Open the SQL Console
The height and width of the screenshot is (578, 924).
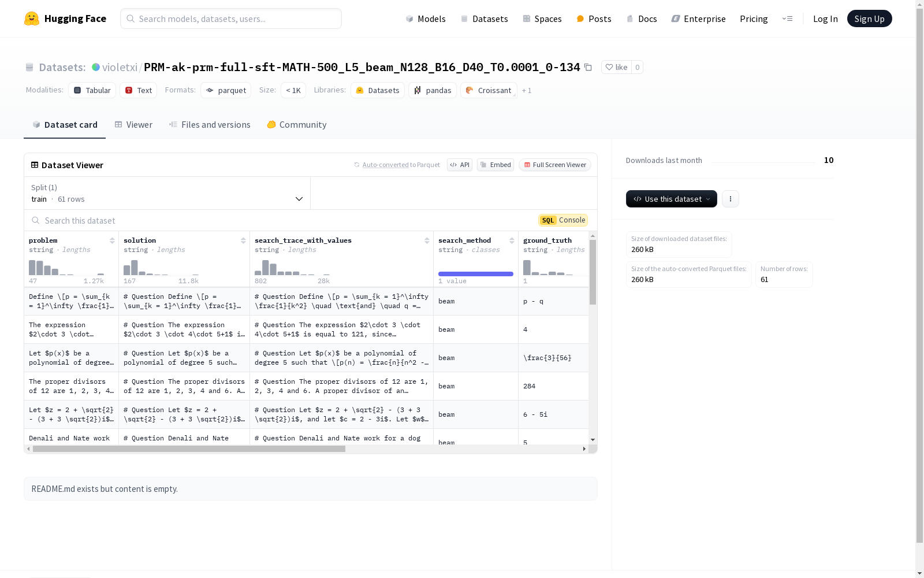click(x=563, y=220)
